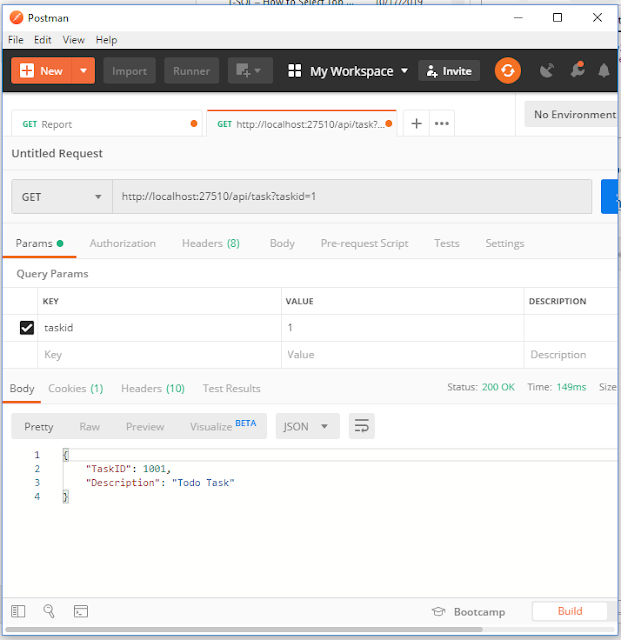This screenshot has width=621, height=640.
Task: Open settings wrench icon
Action: coord(577,70)
